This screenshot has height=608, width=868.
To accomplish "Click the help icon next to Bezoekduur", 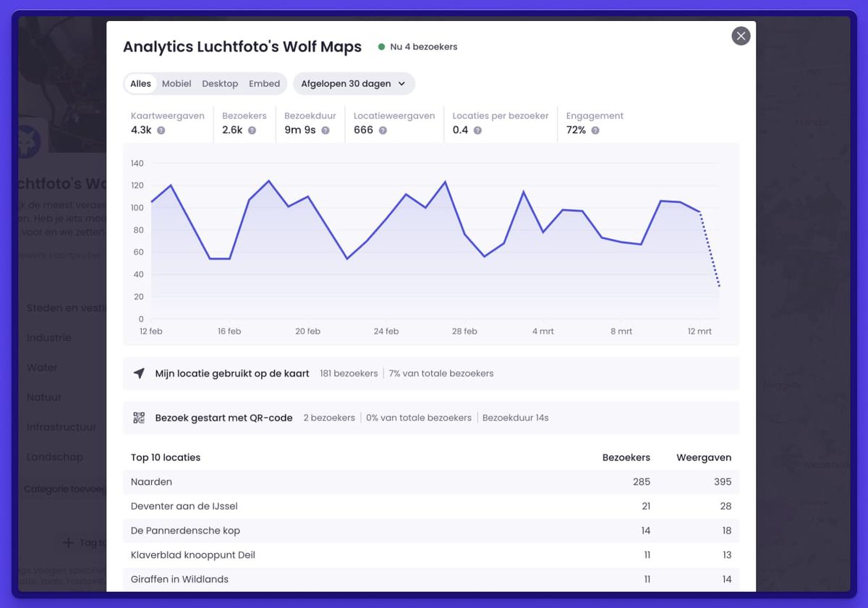I will [x=325, y=130].
